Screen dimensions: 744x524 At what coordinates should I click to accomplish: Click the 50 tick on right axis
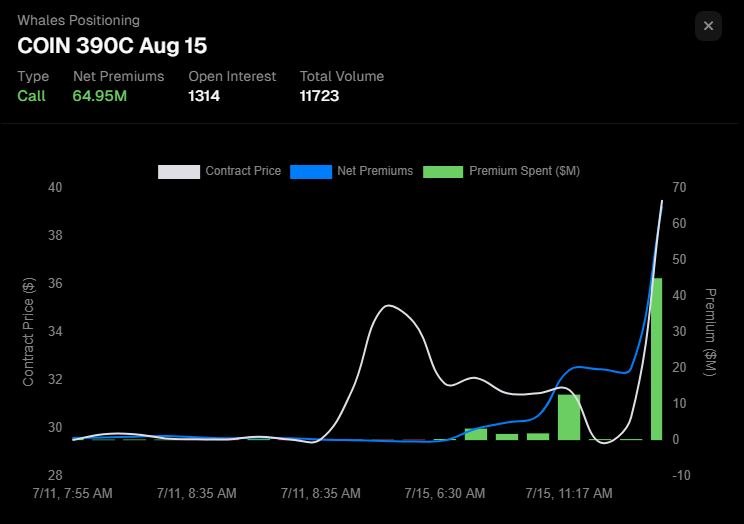pos(679,260)
